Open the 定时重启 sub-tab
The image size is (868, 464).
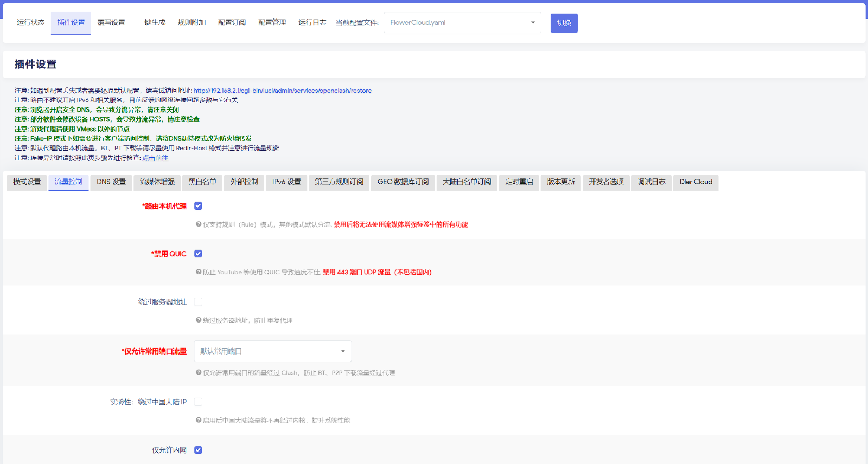519,182
